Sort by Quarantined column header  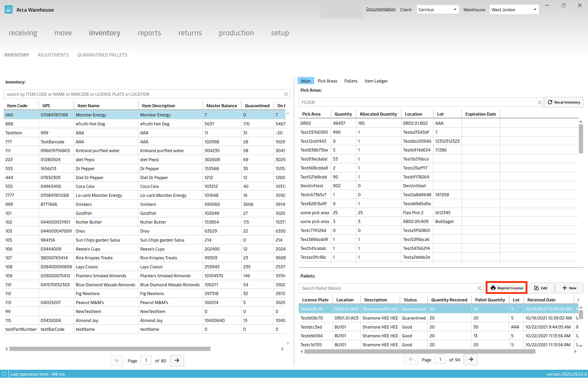click(257, 106)
